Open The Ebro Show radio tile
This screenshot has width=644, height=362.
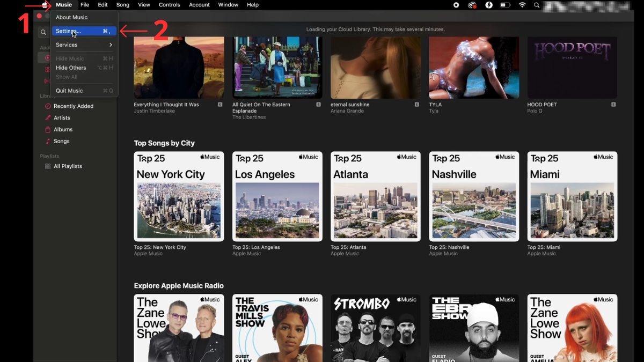point(474,328)
